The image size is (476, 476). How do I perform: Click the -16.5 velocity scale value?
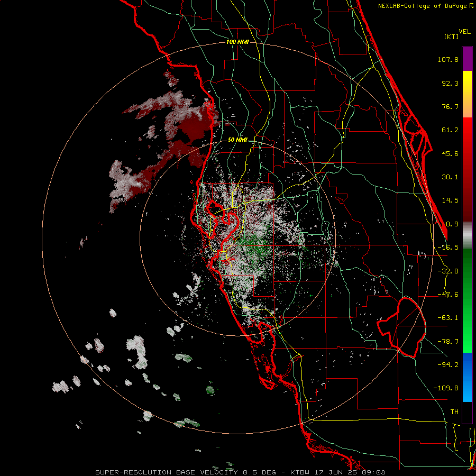point(448,248)
